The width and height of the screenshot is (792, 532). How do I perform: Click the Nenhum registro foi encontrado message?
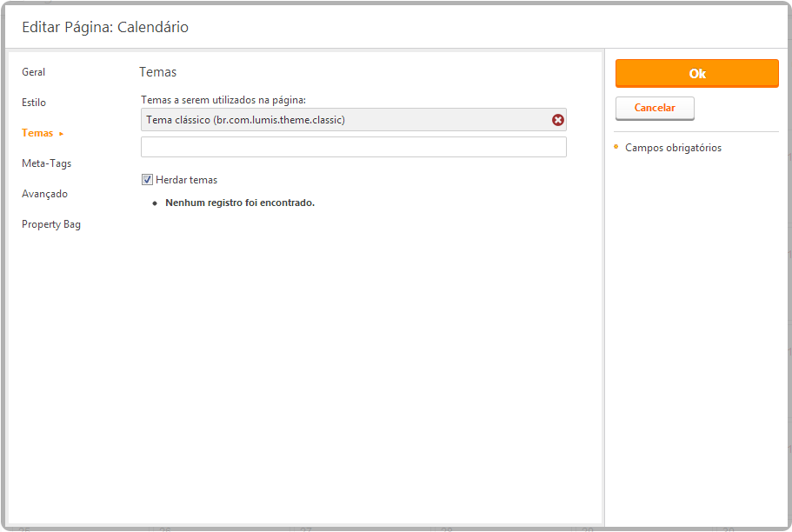(x=240, y=203)
